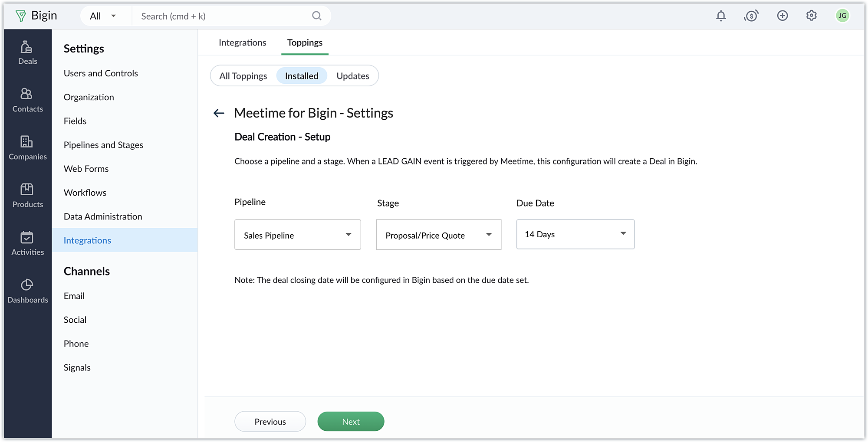Open Email channel settings
This screenshot has width=868, height=442.
click(74, 296)
